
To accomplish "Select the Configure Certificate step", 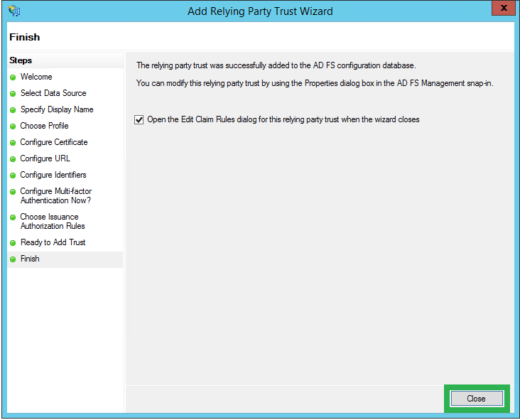I will point(54,142).
